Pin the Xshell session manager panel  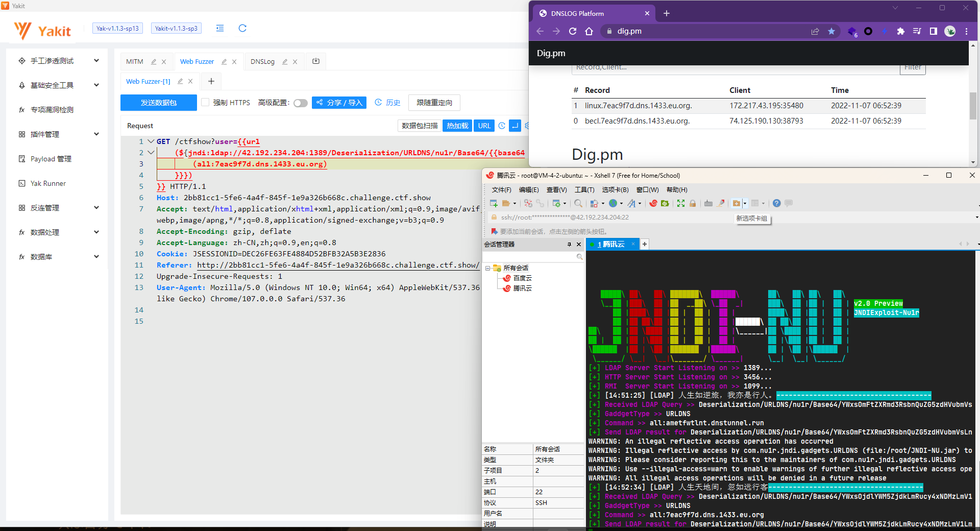[569, 245]
